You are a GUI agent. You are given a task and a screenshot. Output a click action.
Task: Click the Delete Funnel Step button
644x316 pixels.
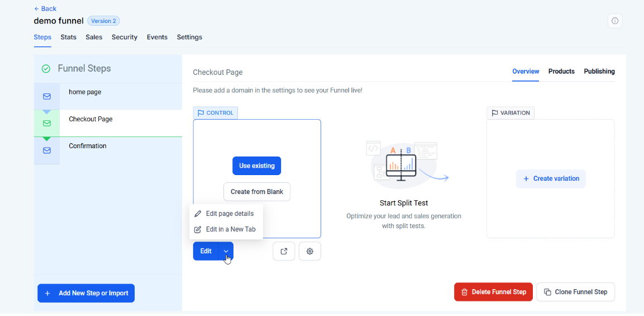[493, 292]
